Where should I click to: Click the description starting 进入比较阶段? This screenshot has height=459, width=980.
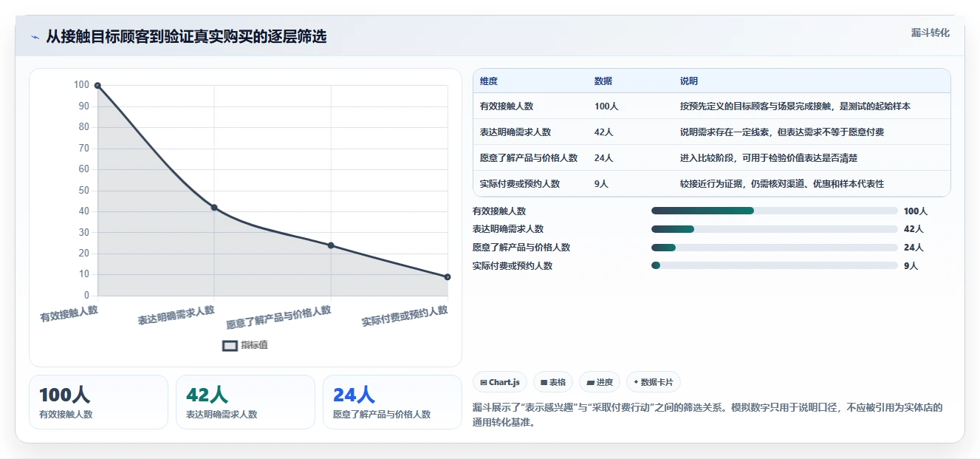769,158
